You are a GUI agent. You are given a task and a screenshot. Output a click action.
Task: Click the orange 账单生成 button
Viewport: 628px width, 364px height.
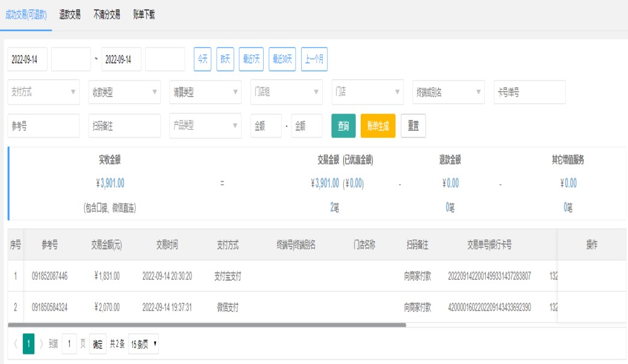tap(378, 126)
